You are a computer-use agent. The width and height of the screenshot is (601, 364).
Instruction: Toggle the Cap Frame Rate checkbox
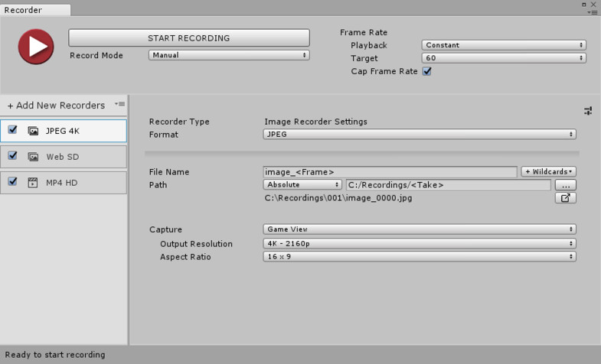pos(427,71)
